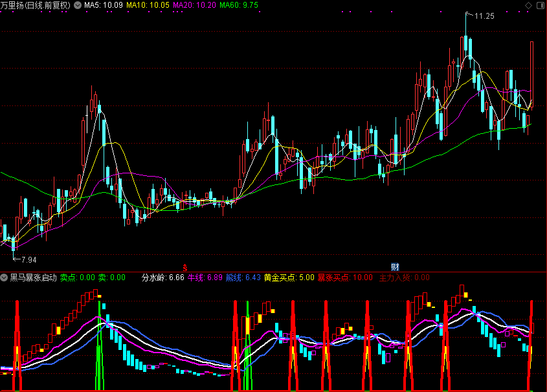The image size is (547, 392).
Task: Click the red S marker on the time axis
Action: pos(185,268)
